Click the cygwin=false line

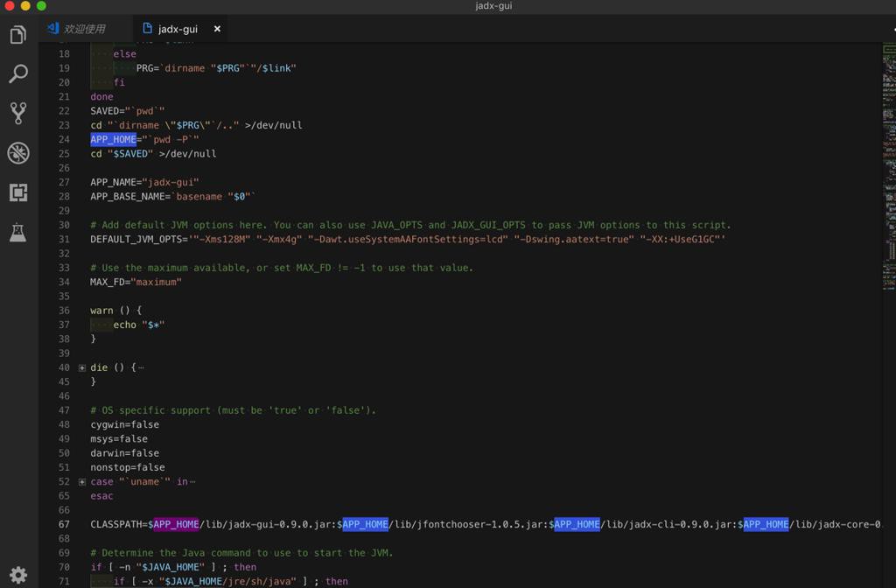(124, 424)
